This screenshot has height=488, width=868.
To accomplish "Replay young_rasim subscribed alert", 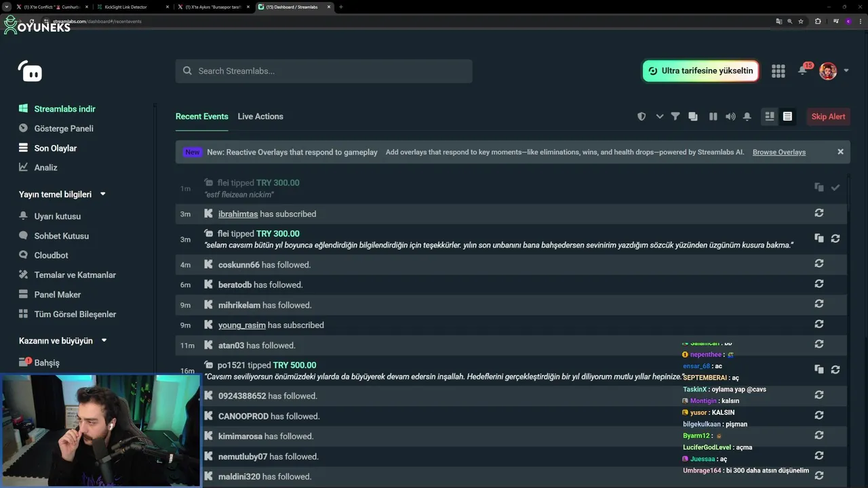I will point(819,324).
